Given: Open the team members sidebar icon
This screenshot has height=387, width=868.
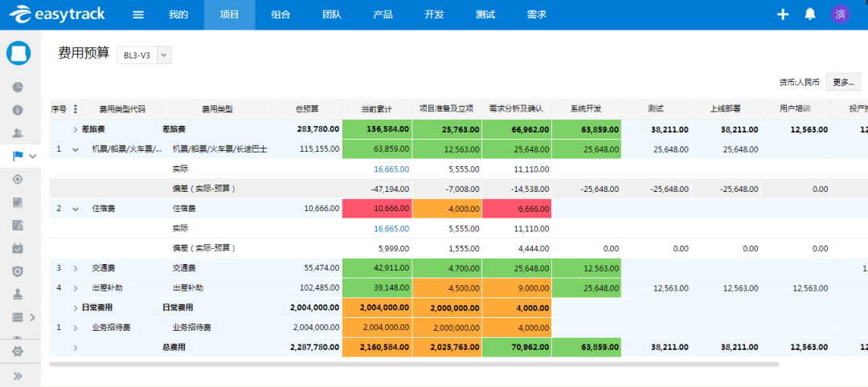Looking at the screenshot, I should (18, 132).
